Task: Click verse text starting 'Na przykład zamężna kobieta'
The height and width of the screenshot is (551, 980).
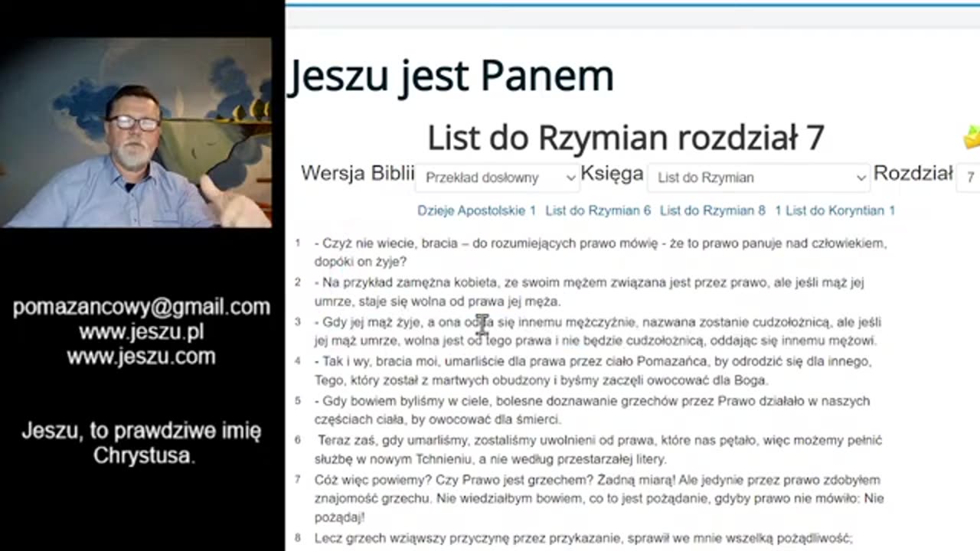Action: point(589,292)
